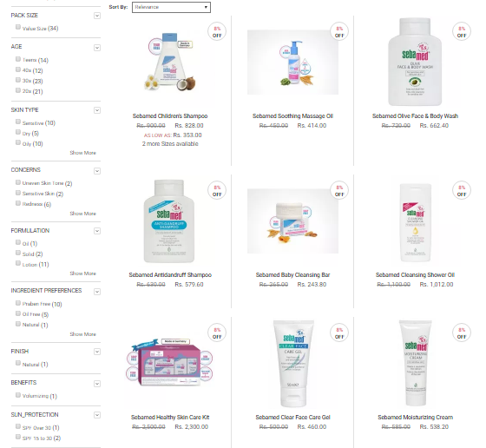Collapse the AGE filter section

[97, 48]
